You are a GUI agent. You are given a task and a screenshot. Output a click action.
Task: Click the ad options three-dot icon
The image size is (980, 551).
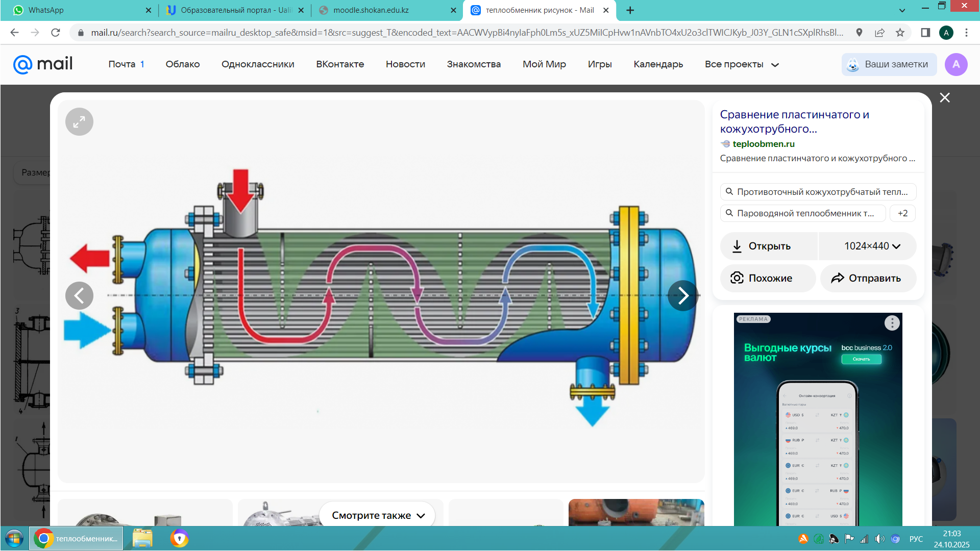click(x=892, y=322)
